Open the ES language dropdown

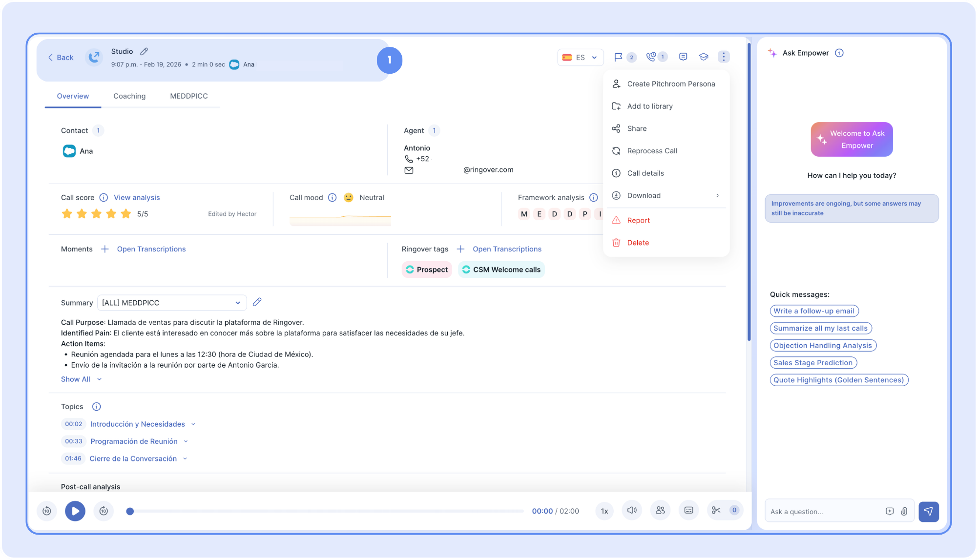coord(580,57)
